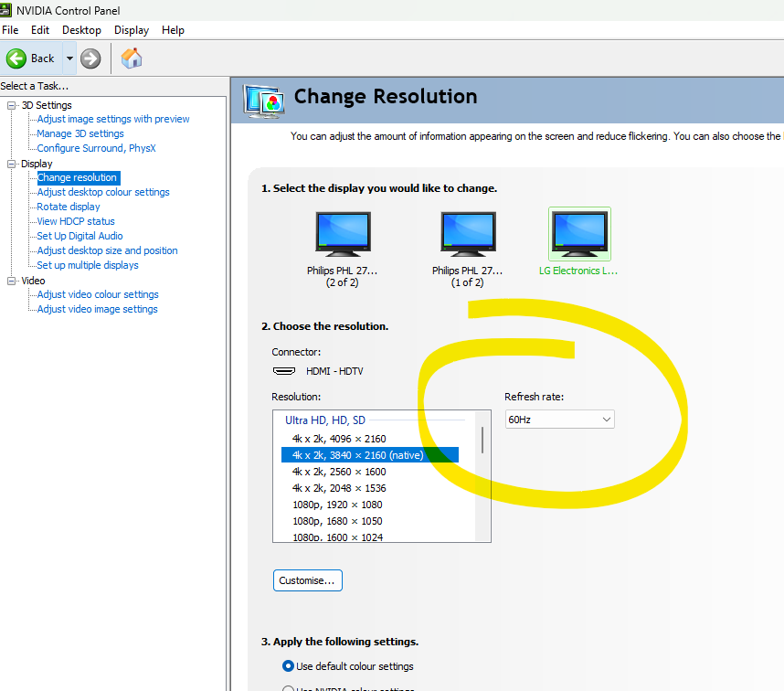784x691 pixels.
Task: Select 3840 × 2160 (native) resolution
Action: 369,455
